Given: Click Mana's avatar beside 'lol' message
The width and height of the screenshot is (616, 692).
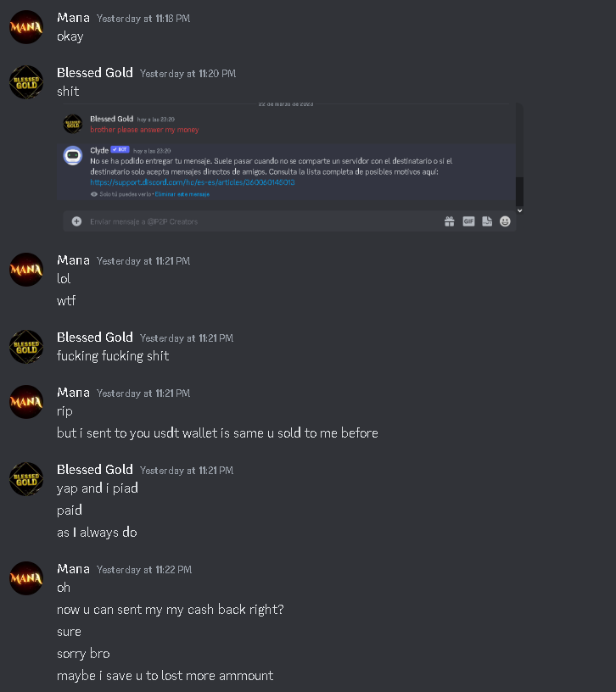Looking at the screenshot, I should 26,270.
